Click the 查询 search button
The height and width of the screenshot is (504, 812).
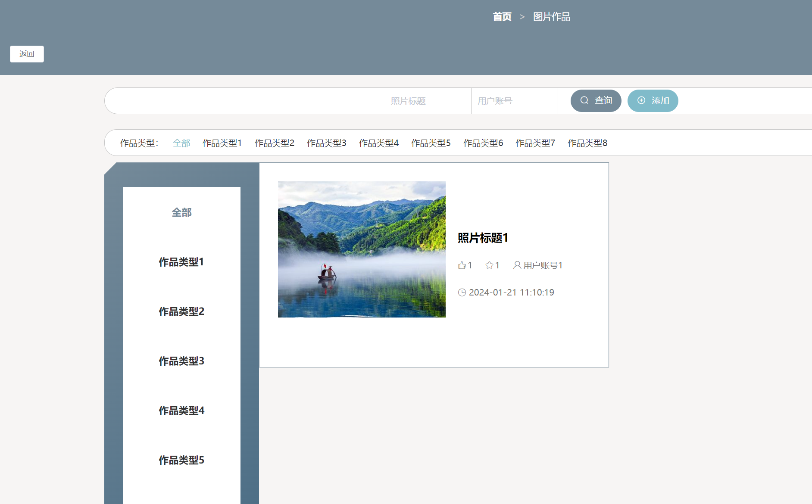(x=596, y=100)
